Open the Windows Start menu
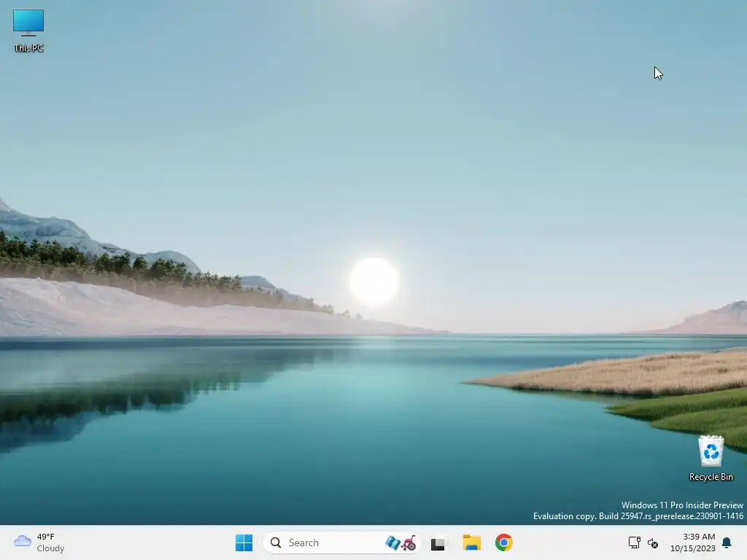Image resolution: width=747 pixels, height=560 pixels. click(244, 542)
